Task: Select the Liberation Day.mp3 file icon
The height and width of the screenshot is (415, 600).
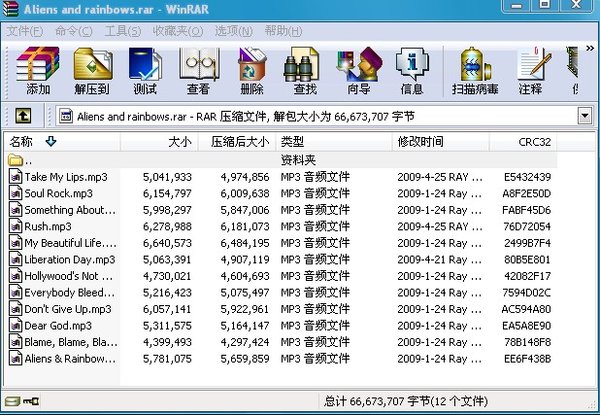Action: tap(15, 259)
